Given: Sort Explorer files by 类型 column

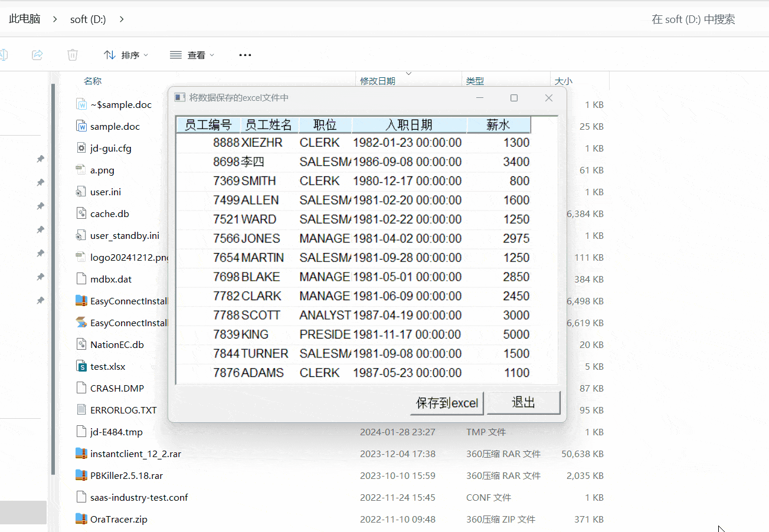Looking at the screenshot, I should pos(475,81).
